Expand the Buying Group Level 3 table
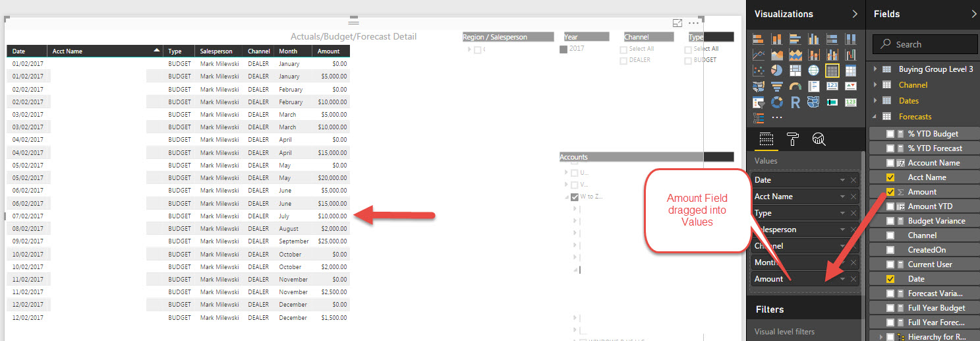 tap(875, 69)
